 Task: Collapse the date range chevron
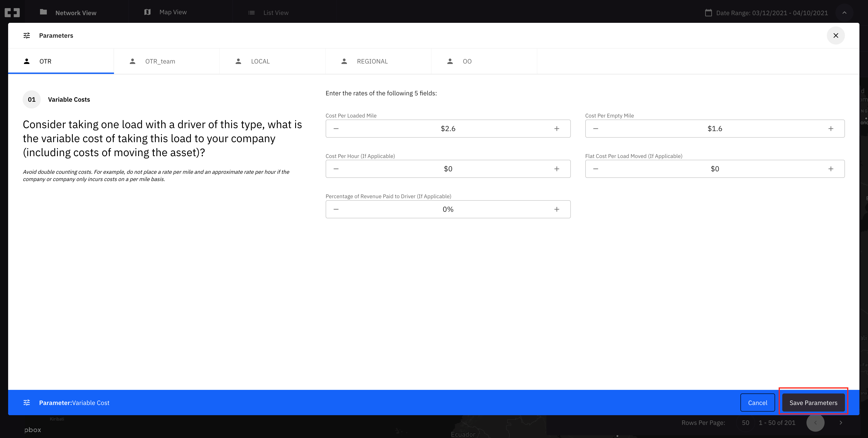(844, 13)
